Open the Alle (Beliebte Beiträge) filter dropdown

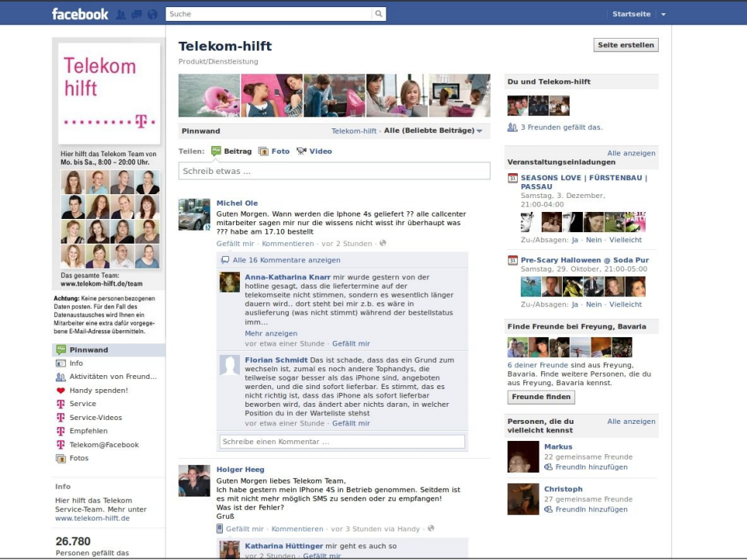click(x=433, y=131)
